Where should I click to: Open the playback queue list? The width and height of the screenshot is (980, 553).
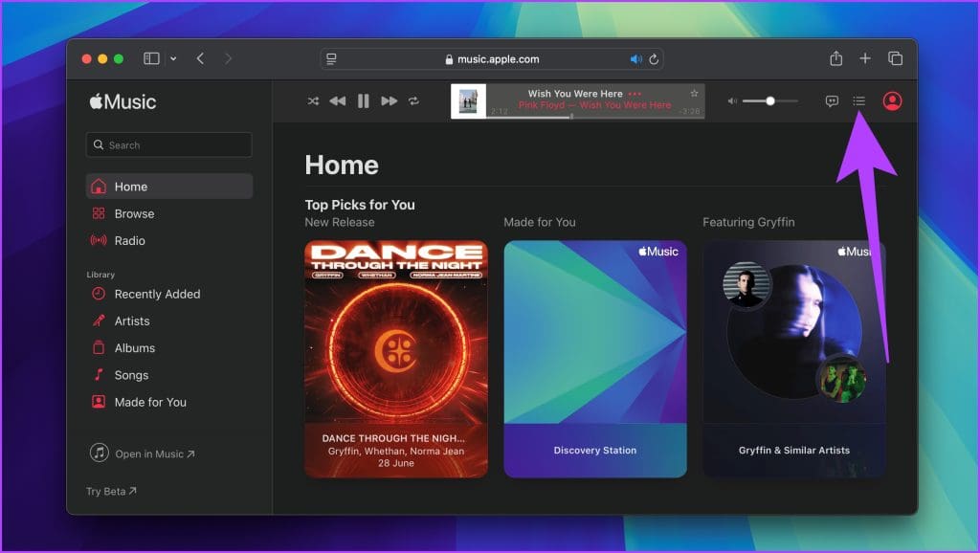(859, 100)
